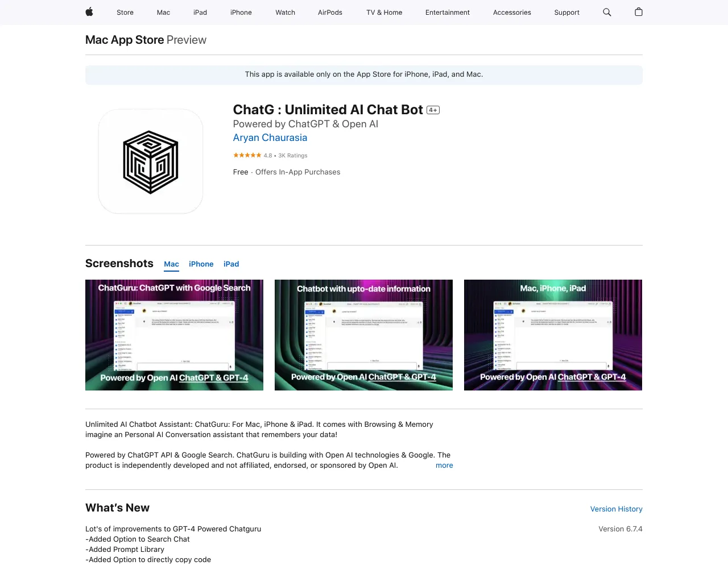Open the iPhone navigation menu item
Screen dimensions: 728x582
[241, 13]
